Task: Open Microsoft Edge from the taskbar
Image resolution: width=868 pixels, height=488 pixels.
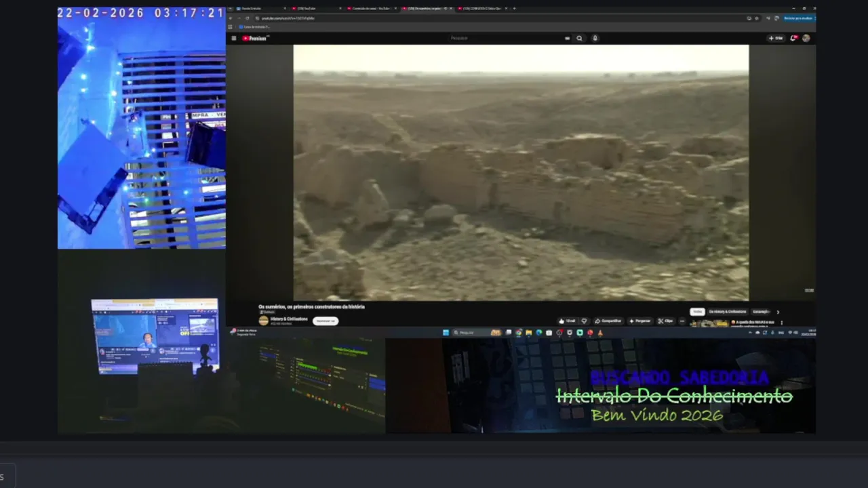Action: pyautogui.click(x=539, y=333)
